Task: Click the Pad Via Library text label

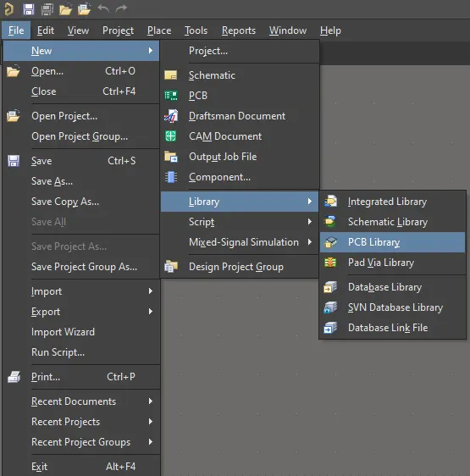Action: (x=381, y=263)
